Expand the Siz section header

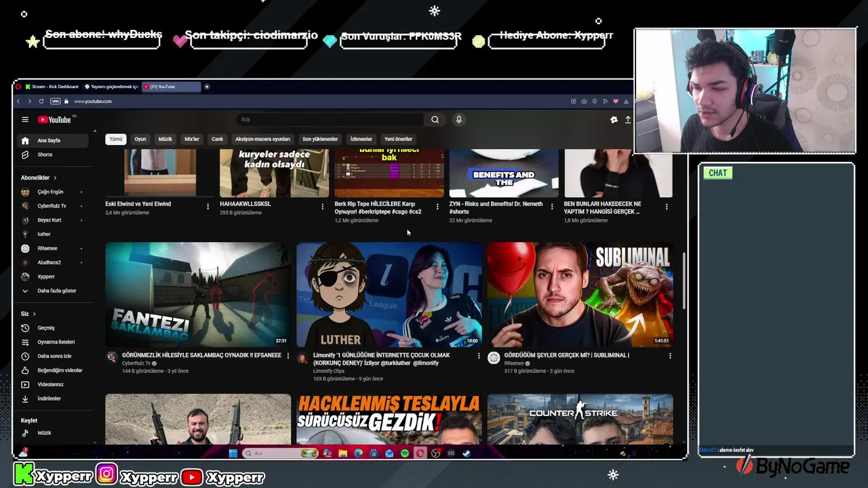pyautogui.click(x=28, y=314)
